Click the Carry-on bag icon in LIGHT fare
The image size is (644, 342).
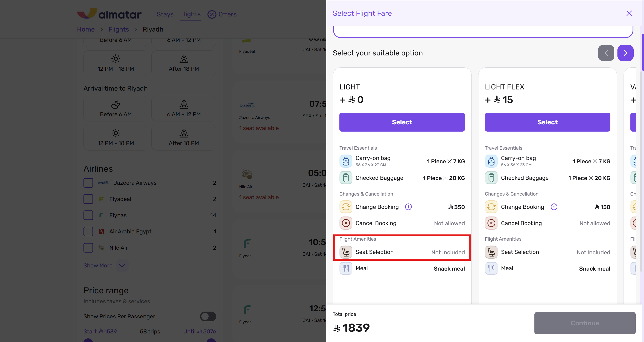pos(346,161)
